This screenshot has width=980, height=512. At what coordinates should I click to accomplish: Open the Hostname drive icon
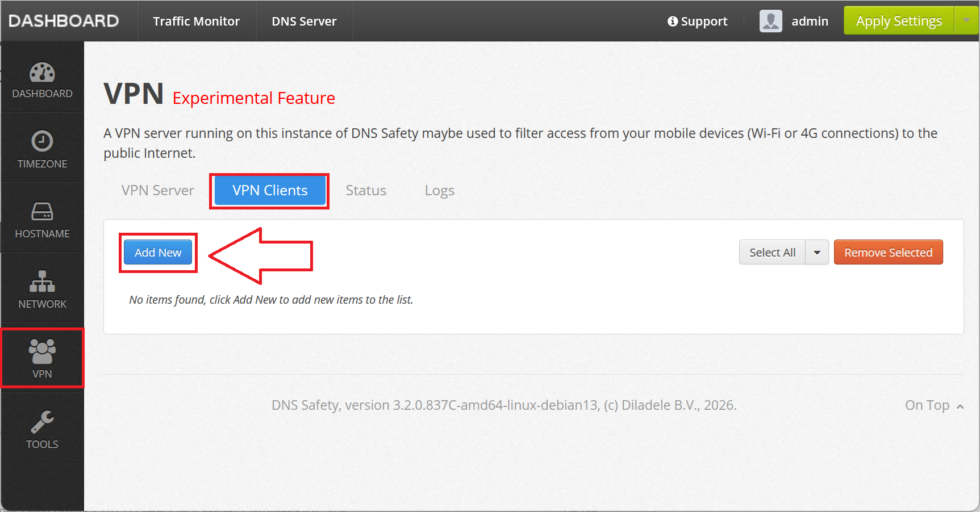tap(42, 211)
